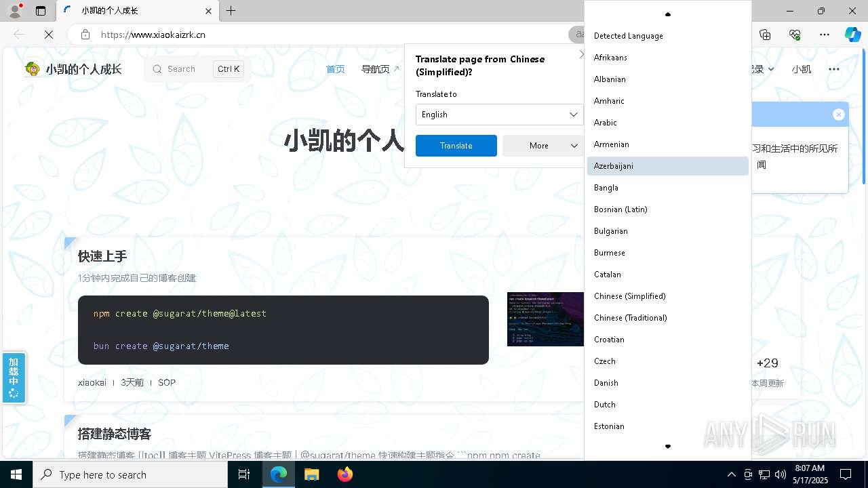Viewport: 868px width, 488px height.
Task: Pick Danish from the list
Action: 667,383
